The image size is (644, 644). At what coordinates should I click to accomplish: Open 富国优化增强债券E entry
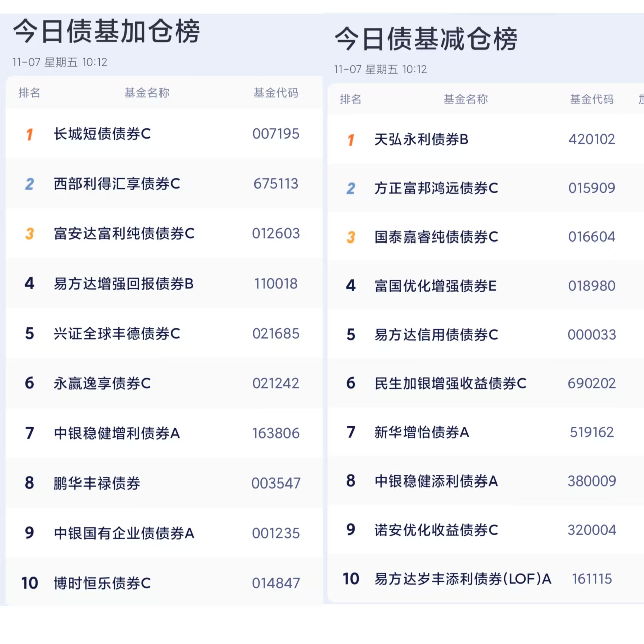486,286
